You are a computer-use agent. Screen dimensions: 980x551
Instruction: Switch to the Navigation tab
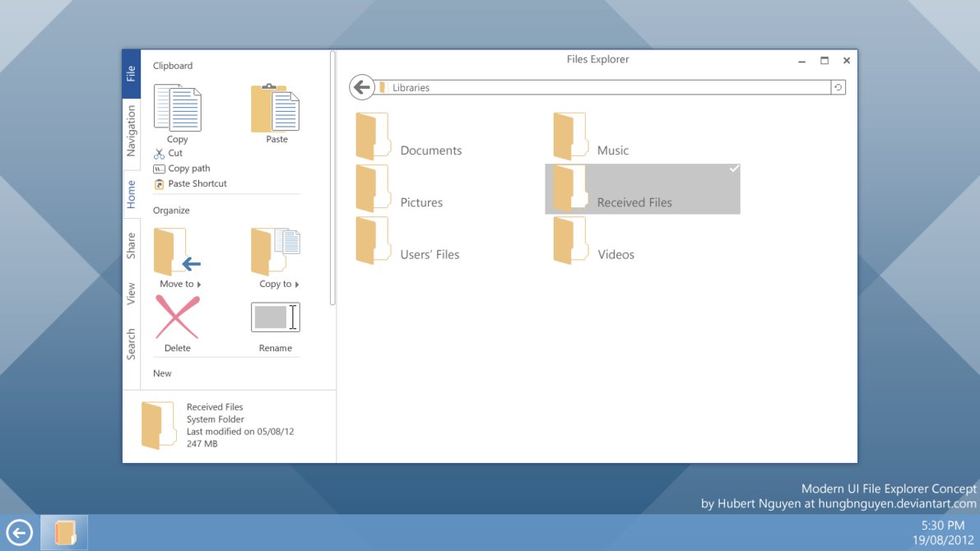click(x=132, y=132)
